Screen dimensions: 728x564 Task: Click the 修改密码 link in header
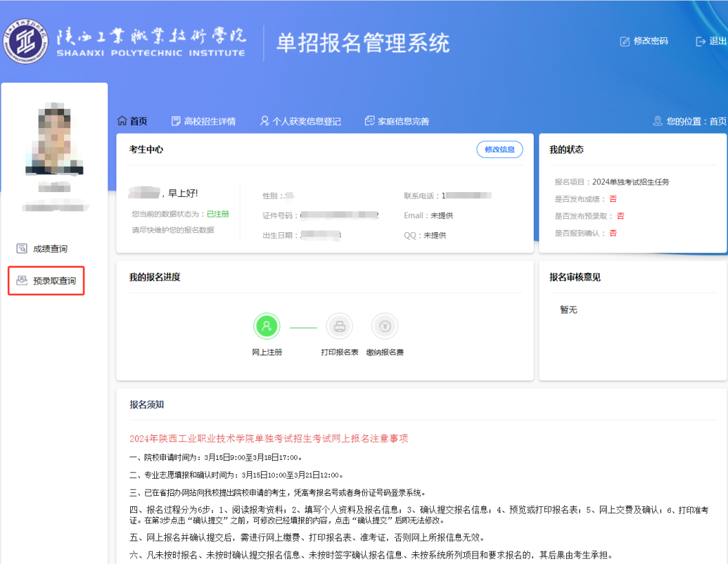coord(650,41)
